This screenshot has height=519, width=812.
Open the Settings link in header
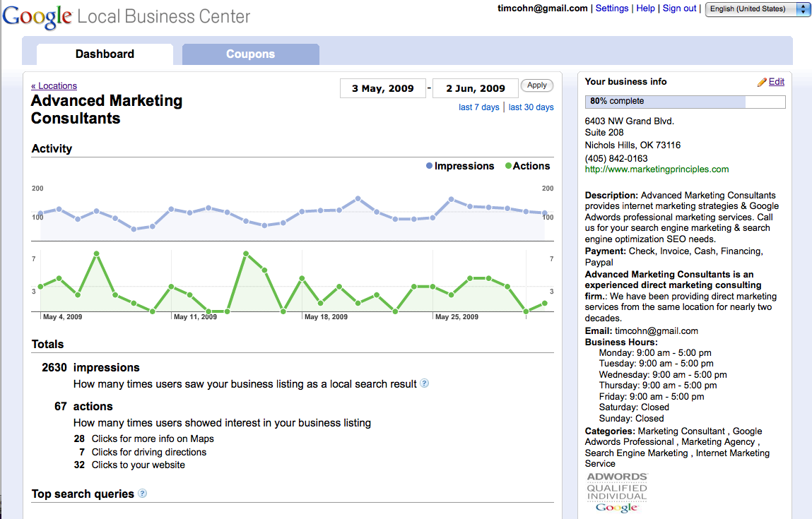611,8
